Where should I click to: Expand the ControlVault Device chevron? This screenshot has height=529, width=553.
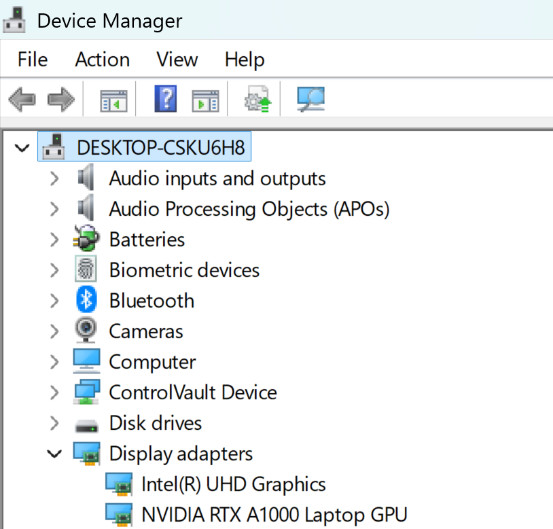pos(54,393)
